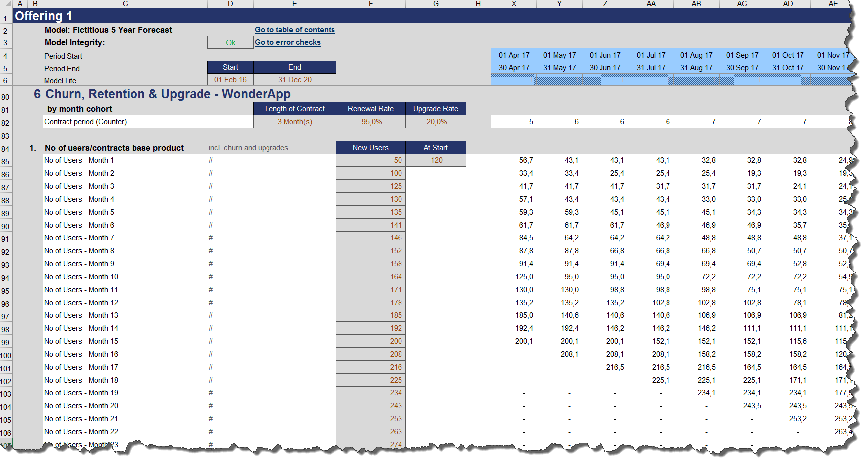Screen dimensions: 868x464
Task: Select the 'by month cohort' subheading
Action: coord(79,109)
